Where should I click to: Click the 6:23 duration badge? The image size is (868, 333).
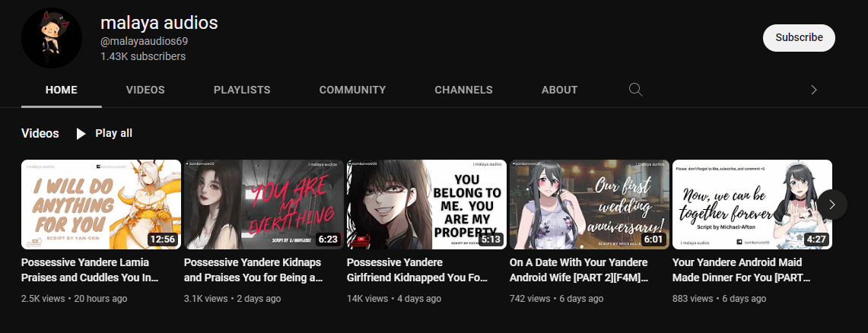327,239
